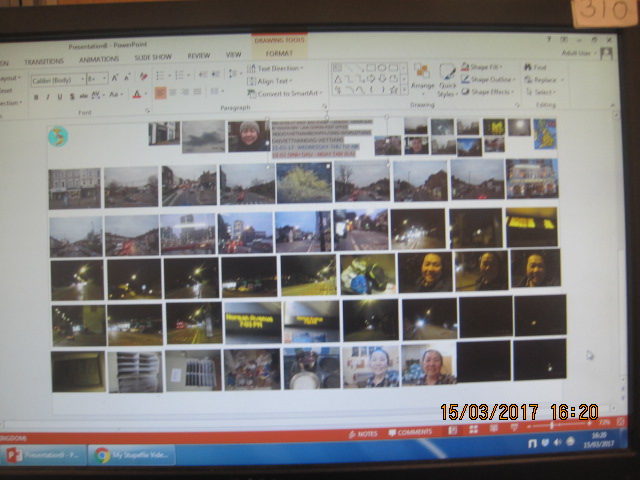Image resolution: width=640 pixels, height=480 pixels.
Task: Switch to Reading View in status bar
Action: pyautogui.click(x=494, y=428)
